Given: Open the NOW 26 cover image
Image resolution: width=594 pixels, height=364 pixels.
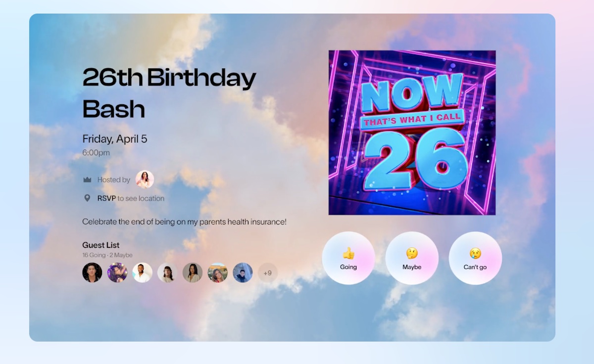Looking at the screenshot, I should [412, 133].
